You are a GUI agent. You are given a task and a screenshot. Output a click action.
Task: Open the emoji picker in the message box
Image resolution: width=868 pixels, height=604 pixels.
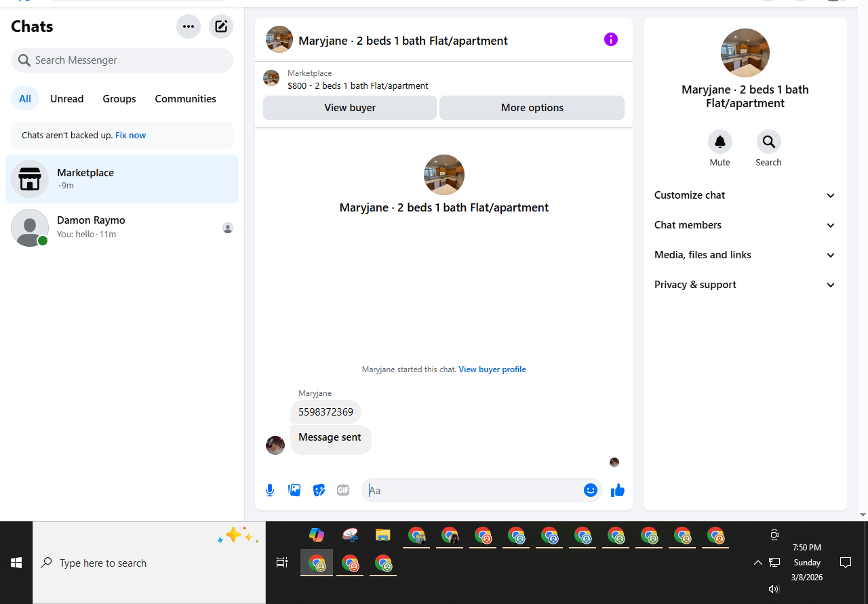[x=591, y=490]
